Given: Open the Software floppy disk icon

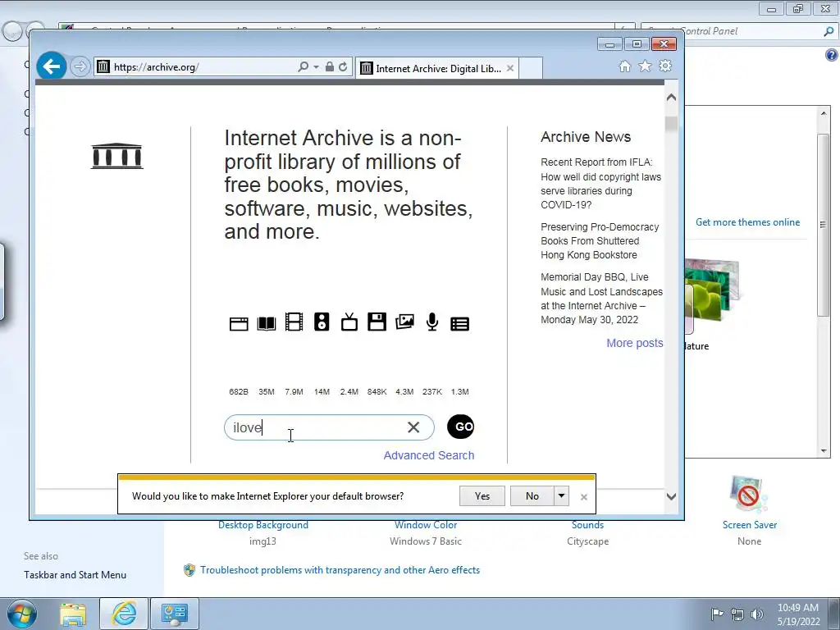Looking at the screenshot, I should point(377,322).
